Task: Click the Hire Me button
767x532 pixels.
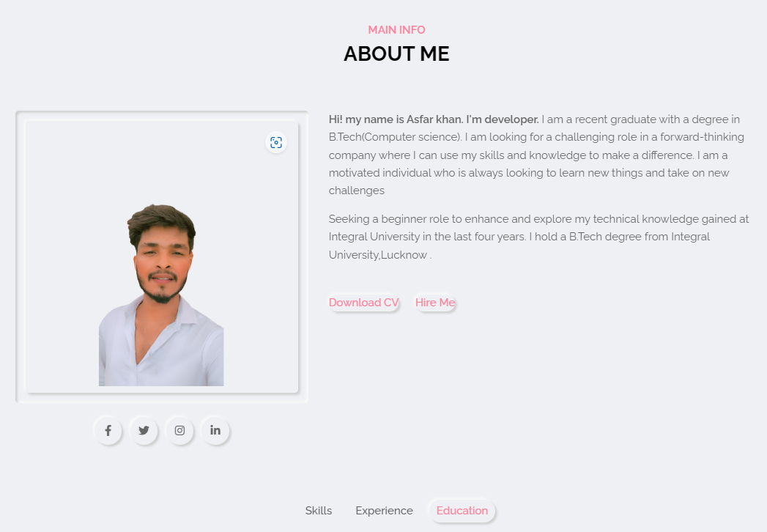Action: (435, 303)
